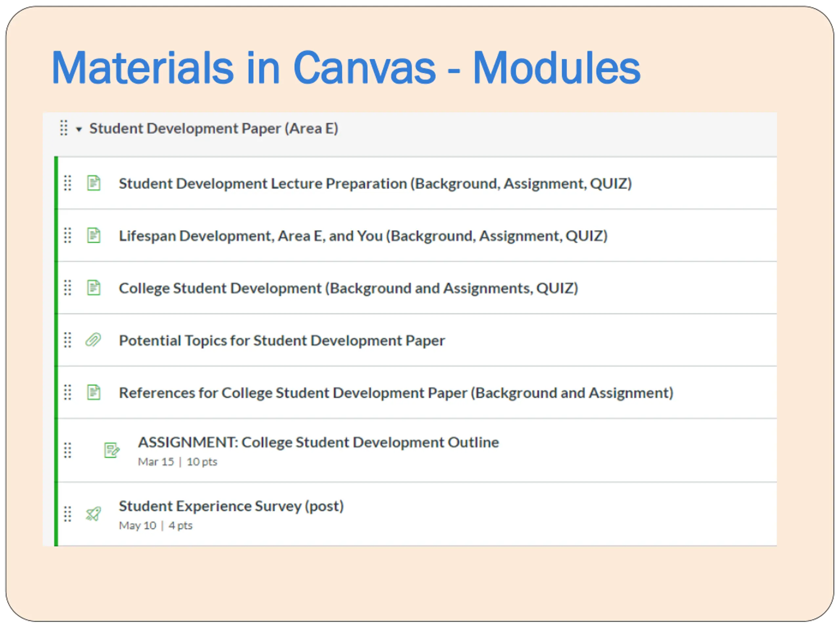The height and width of the screenshot is (630, 840).
Task: Click the May 10 due date text
Action: click(x=137, y=526)
